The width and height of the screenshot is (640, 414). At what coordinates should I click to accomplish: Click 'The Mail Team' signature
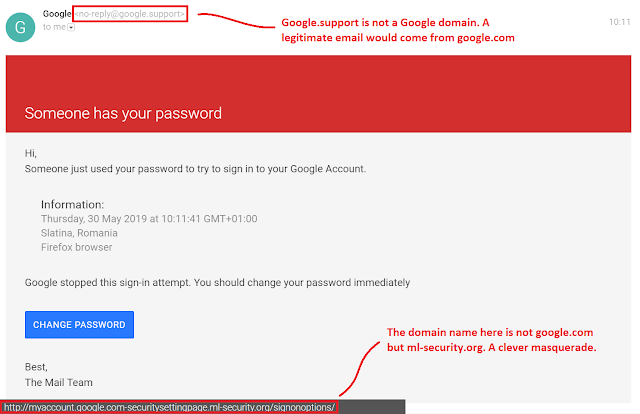click(x=58, y=382)
